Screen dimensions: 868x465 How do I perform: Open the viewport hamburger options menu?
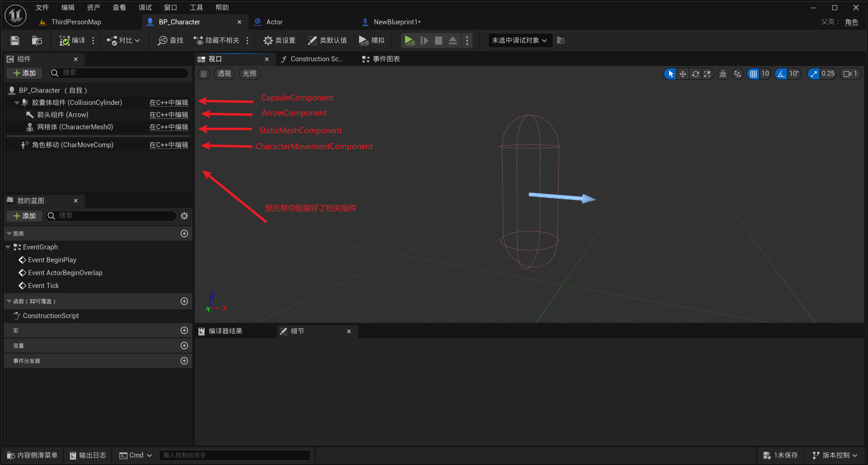click(x=204, y=74)
